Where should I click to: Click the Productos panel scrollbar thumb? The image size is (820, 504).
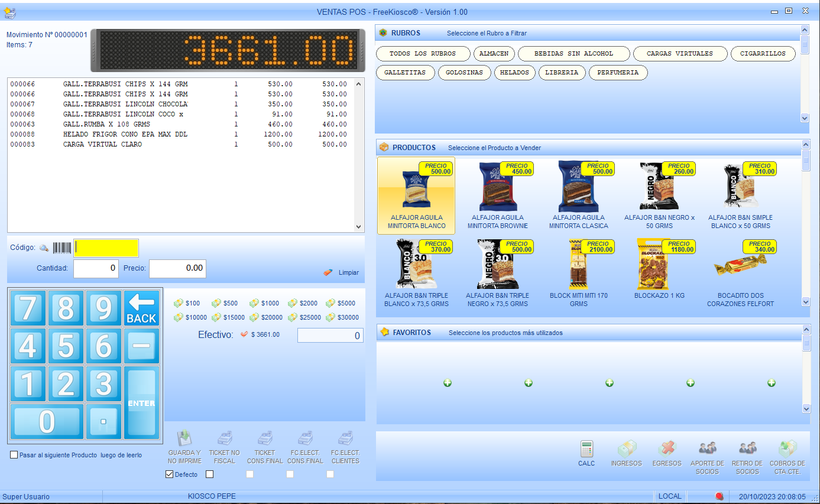point(805,160)
